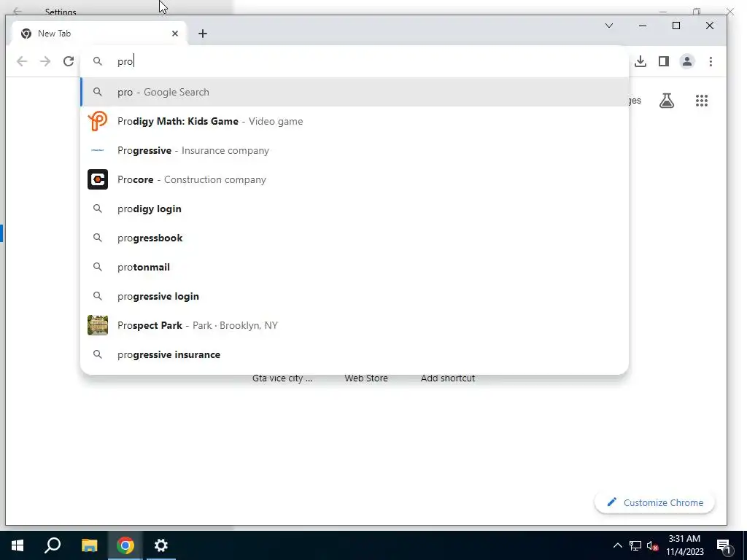This screenshot has width=747, height=560.
Task: Open Settings gear in the taskbar
Action: pos(161,545)
